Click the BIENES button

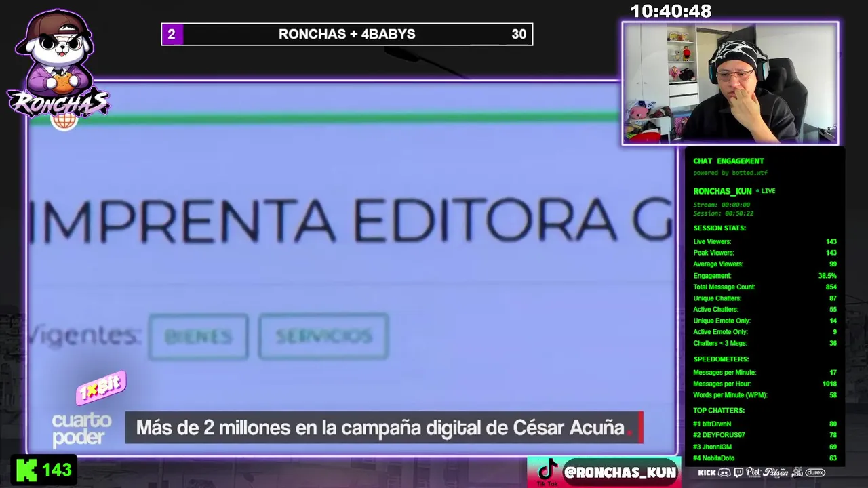click(x=198, y=336)
